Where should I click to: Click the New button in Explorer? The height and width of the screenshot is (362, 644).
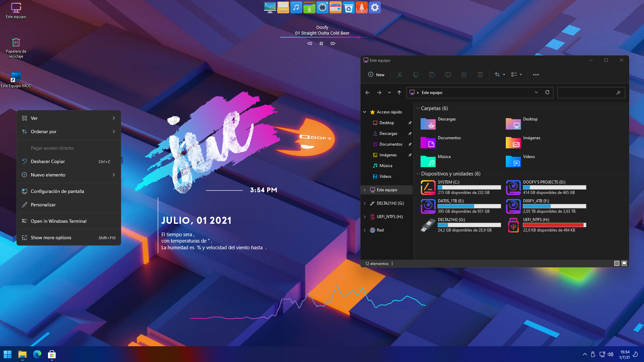376,74
